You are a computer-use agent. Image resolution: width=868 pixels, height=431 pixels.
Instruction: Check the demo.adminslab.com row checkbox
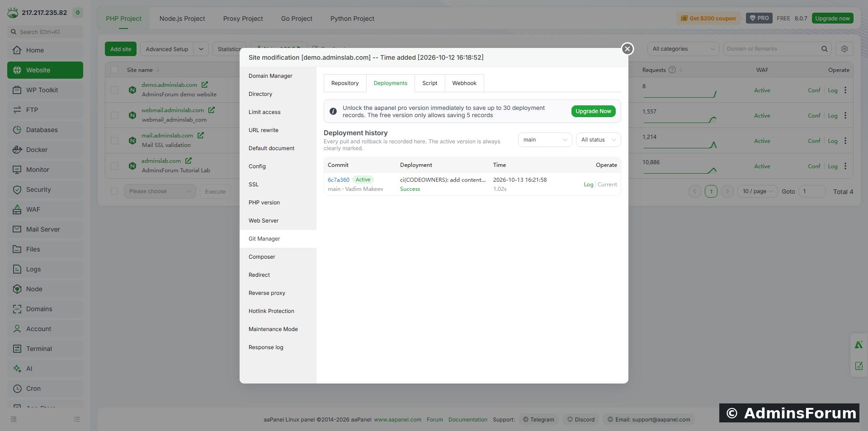click(x=114, y=90)
